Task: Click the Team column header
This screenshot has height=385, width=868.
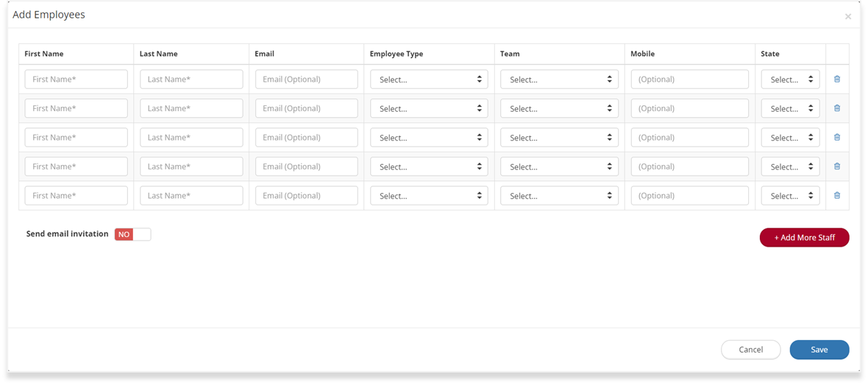Action: click(x=510, y=54)
